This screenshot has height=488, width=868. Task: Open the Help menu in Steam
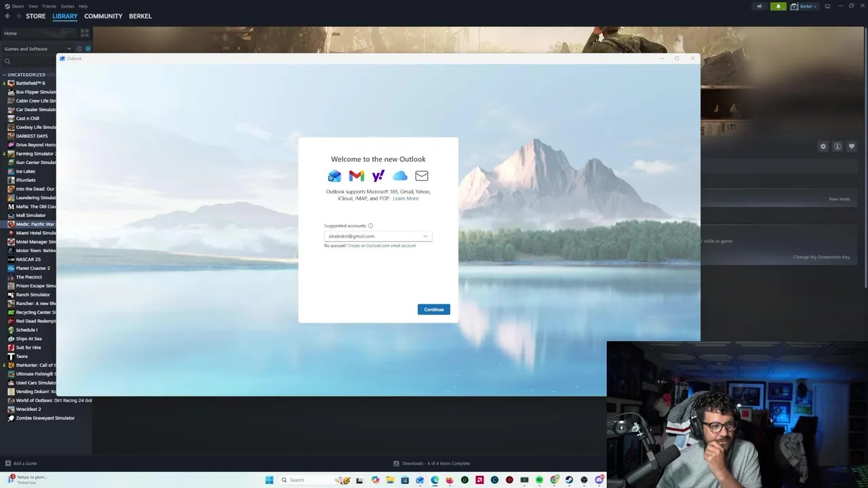tap(83, 6)
